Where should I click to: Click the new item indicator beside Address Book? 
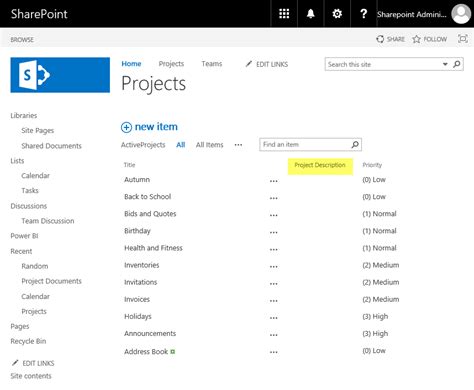(x=173, y=352)
